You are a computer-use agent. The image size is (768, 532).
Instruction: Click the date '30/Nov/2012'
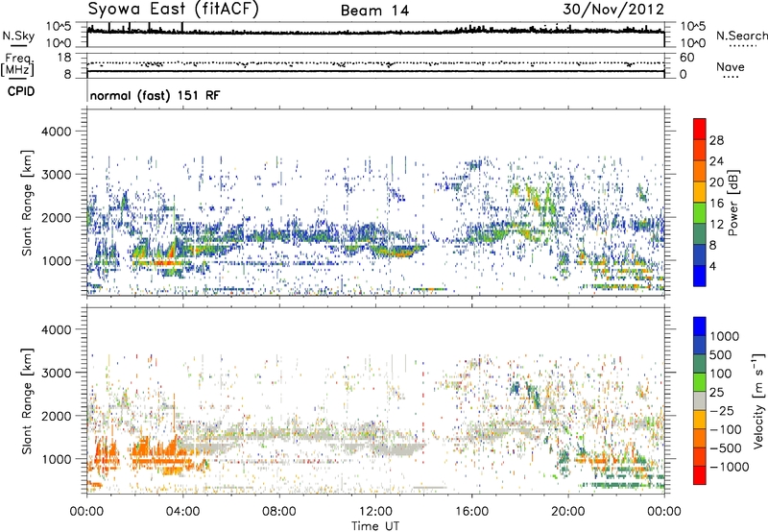(x=613, y=10)
